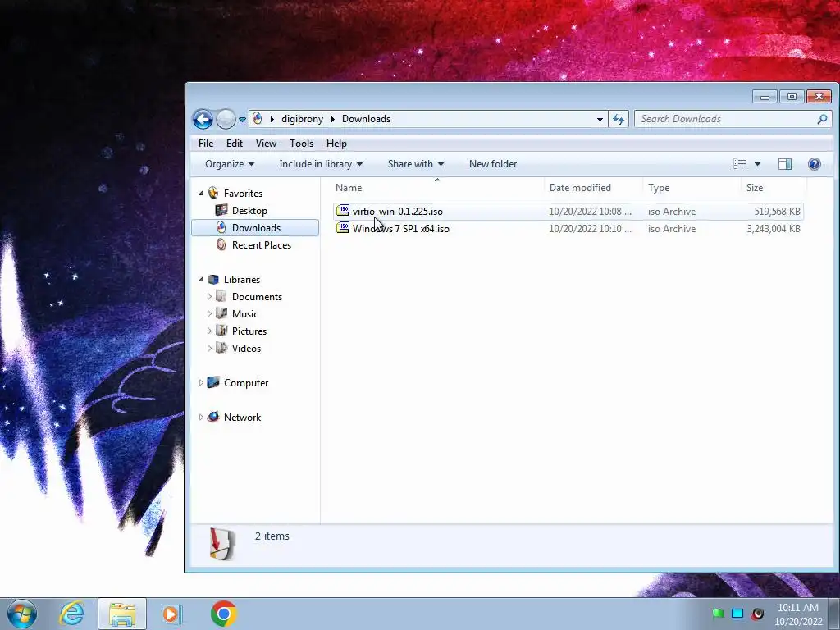Open Include in library dropdown
The image size is (840, 630).
point(321,164)
